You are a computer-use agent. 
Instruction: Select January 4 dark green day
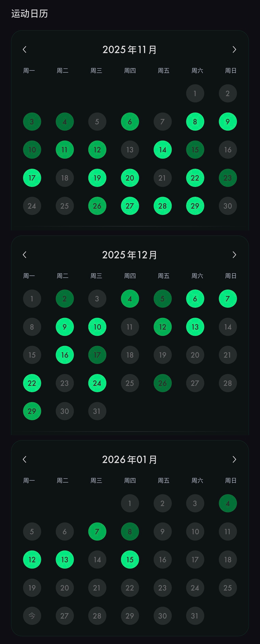[227, 503]
